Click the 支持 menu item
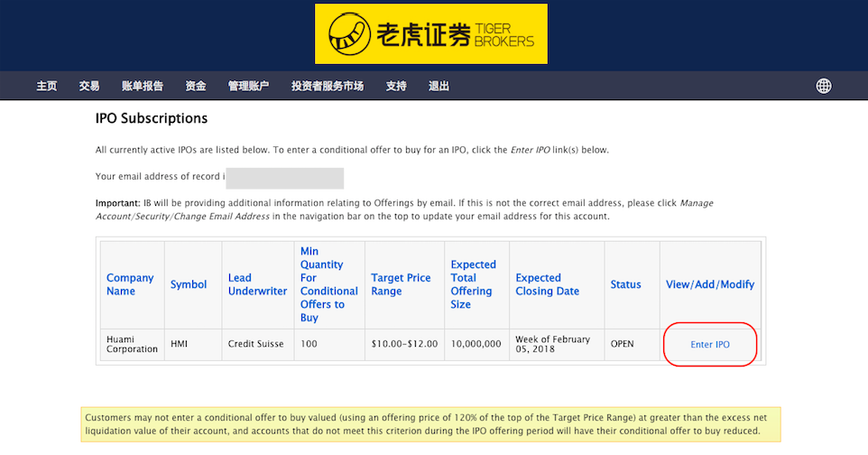This screenshot has height=455, width=868. [x=396, y=86]
